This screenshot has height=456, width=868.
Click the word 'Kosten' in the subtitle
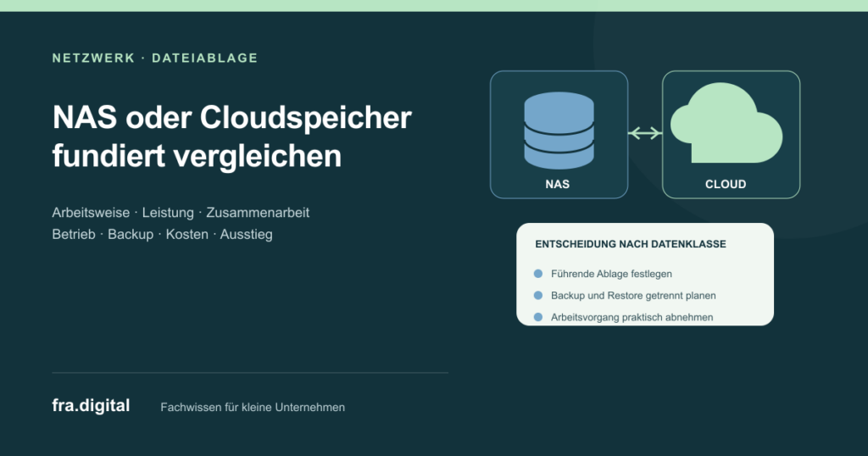187,234
